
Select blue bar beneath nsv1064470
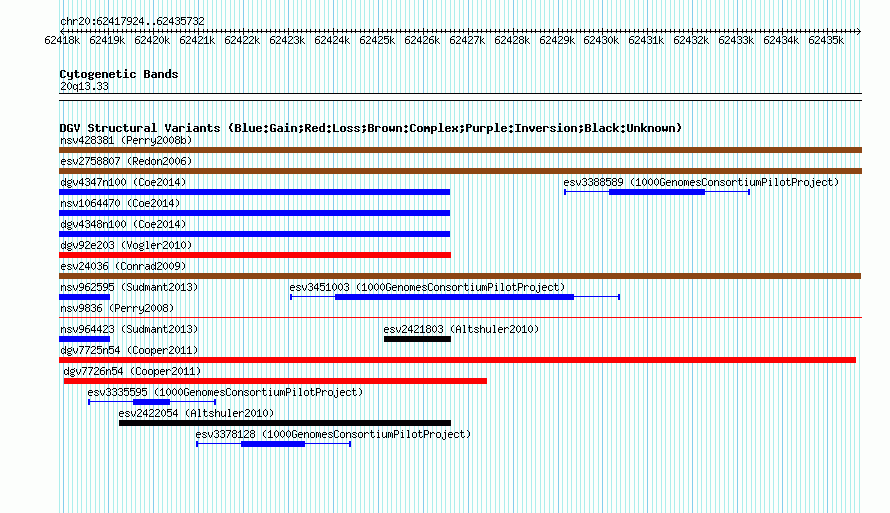click(x=254, y=213)
